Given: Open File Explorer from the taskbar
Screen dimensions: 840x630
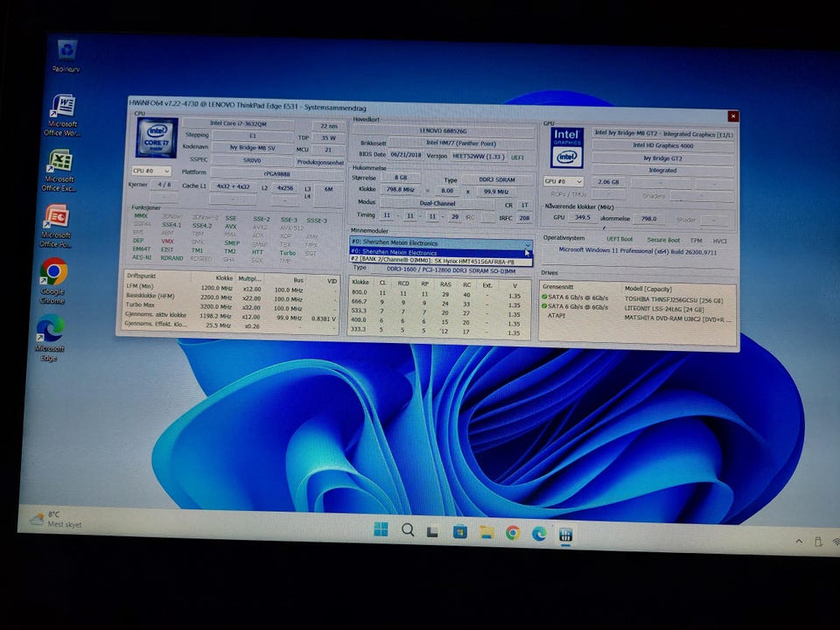Looking at the screenshot, I should tap(486, 533).
